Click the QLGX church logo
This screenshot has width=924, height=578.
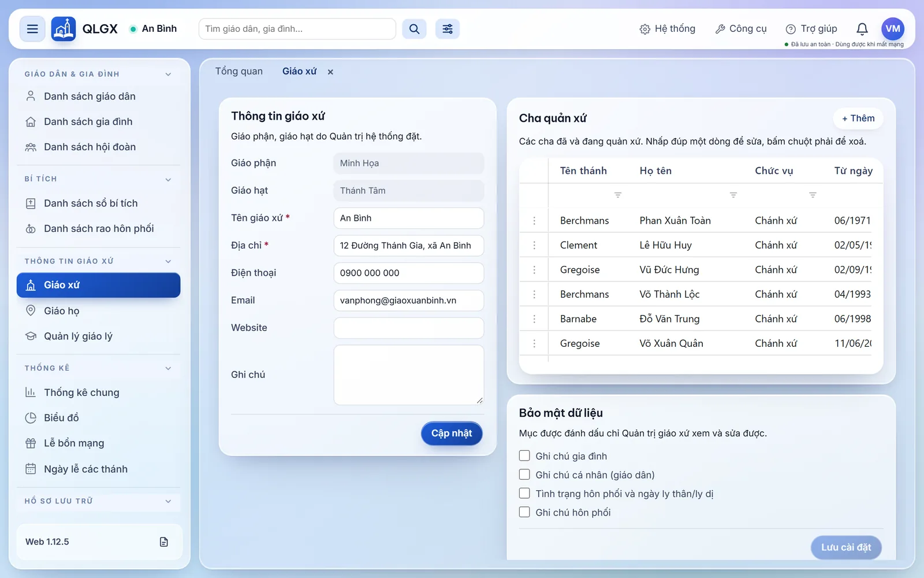(64, 29)
